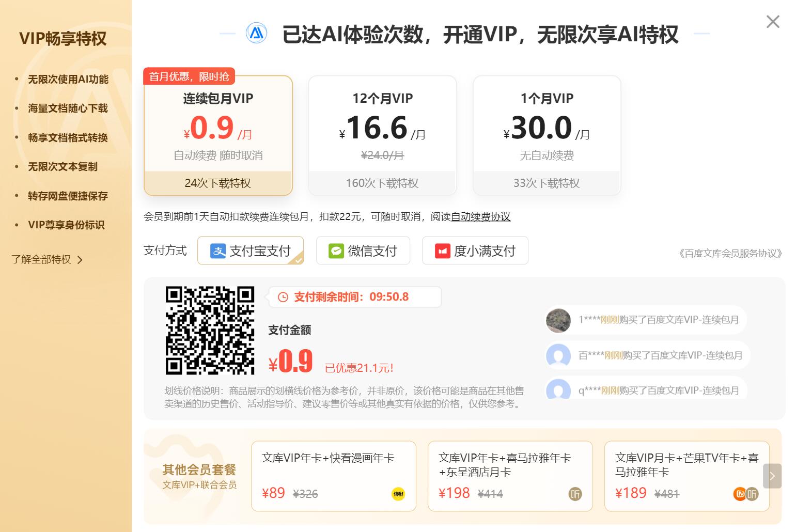The height and width of the screenshot is (532, 796).
Task: Click 自动续费 随时取消 label
Action: tap(218, 155)
